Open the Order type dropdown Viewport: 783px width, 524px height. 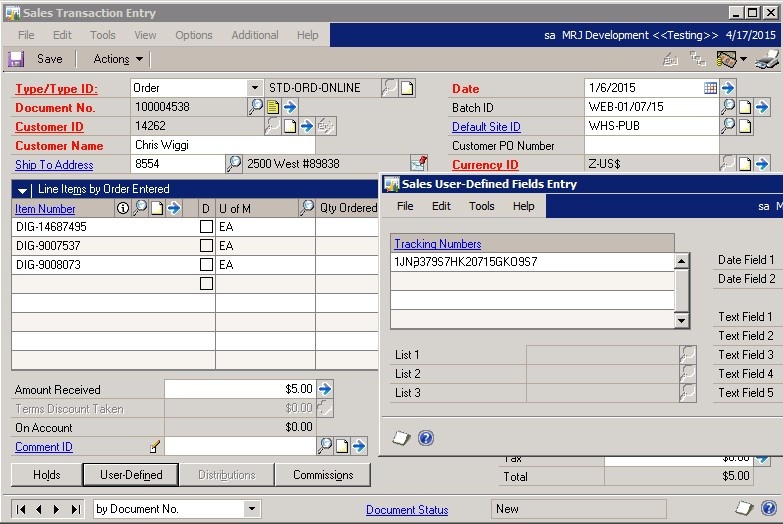[x=255, y=88]
